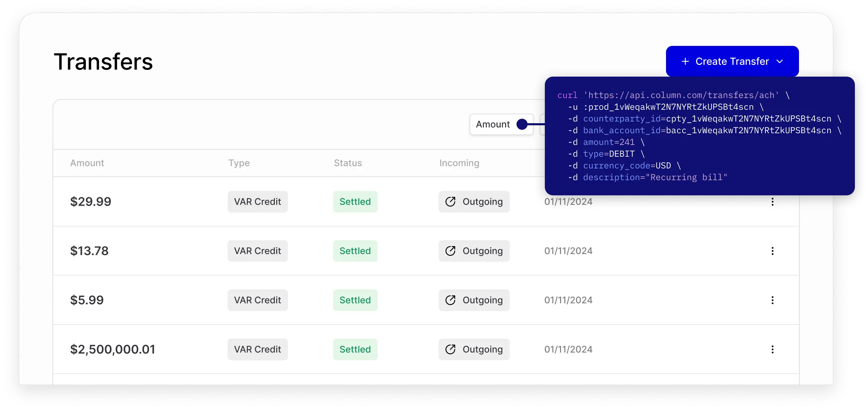Viewport: 868px width, 410px height.
Task: Click Outgoing arrow icon in $13.78 row
Action: pos(450,251)
